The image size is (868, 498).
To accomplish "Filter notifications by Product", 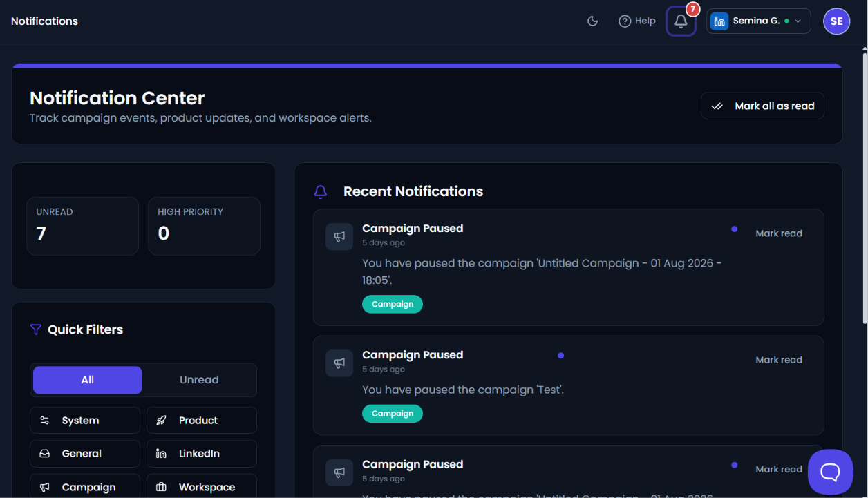I will pos(202,420).
